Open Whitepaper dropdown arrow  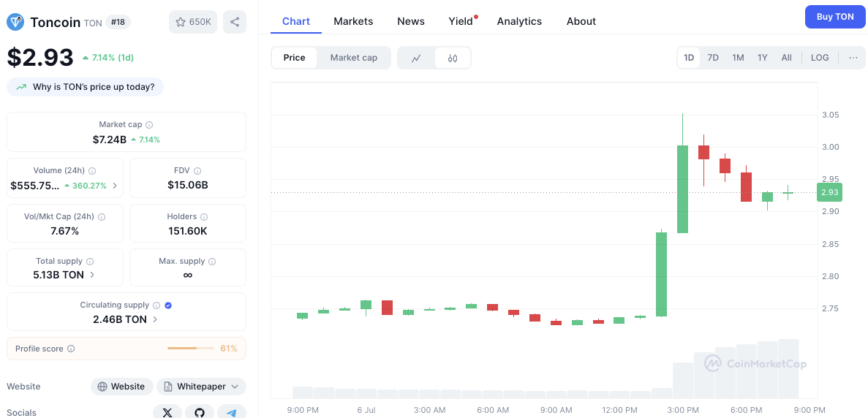pyautogui.click(x=235, y=387)
